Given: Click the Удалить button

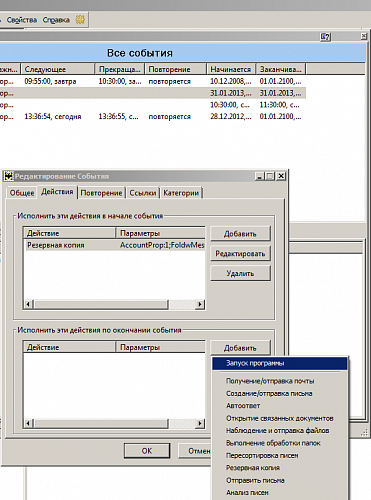Looking at the screenshot, I should tap(240, 274).
